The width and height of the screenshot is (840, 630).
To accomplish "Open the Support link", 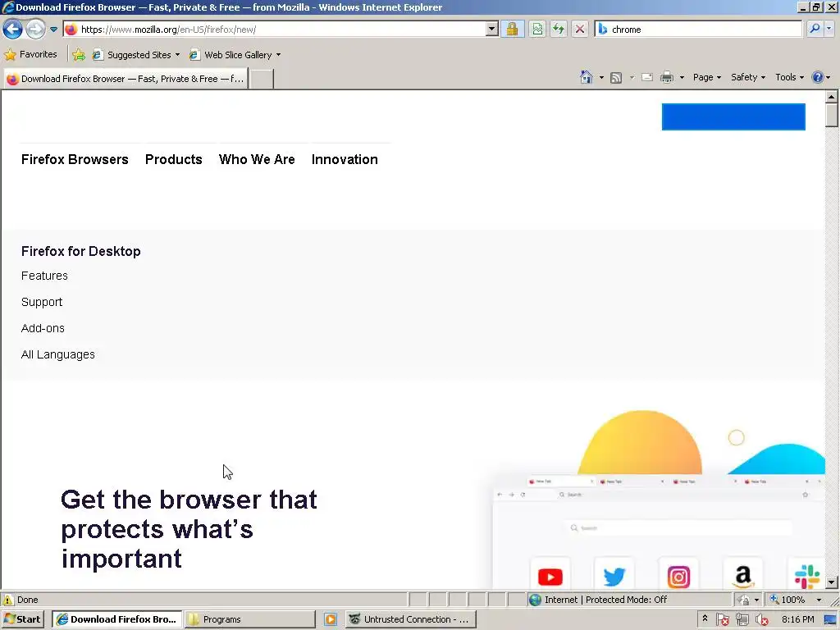I will point(42,302).
